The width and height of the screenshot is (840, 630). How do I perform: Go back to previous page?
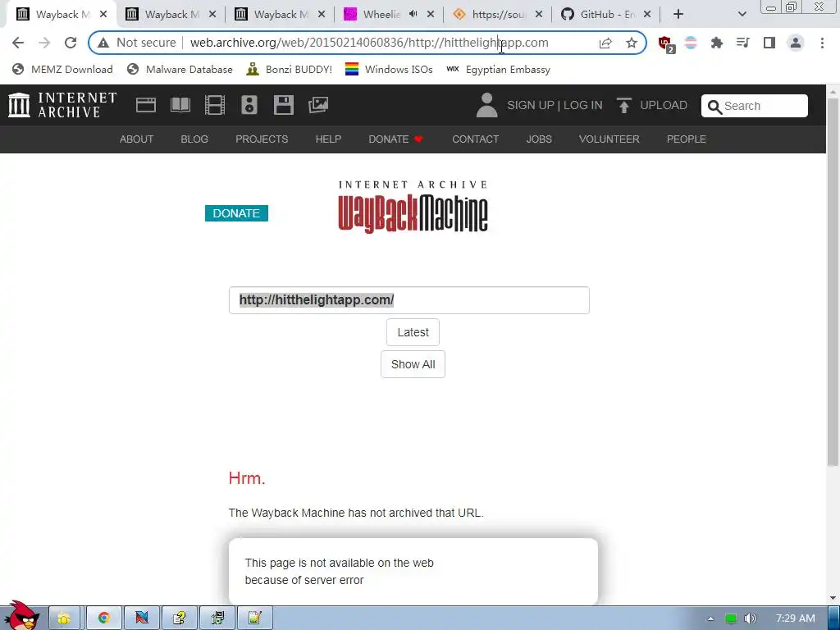18,43
